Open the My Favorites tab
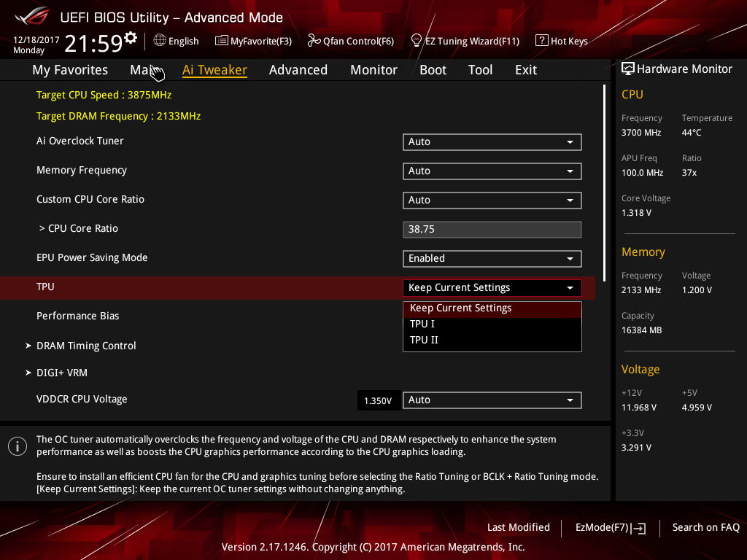 coord(70,69)
